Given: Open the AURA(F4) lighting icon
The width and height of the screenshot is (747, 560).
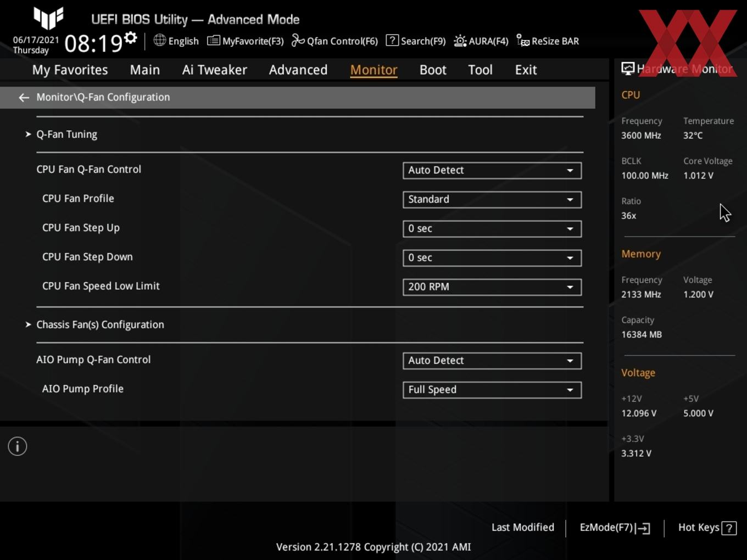Looking at the screenshot, I should click(x=460, y=41).
